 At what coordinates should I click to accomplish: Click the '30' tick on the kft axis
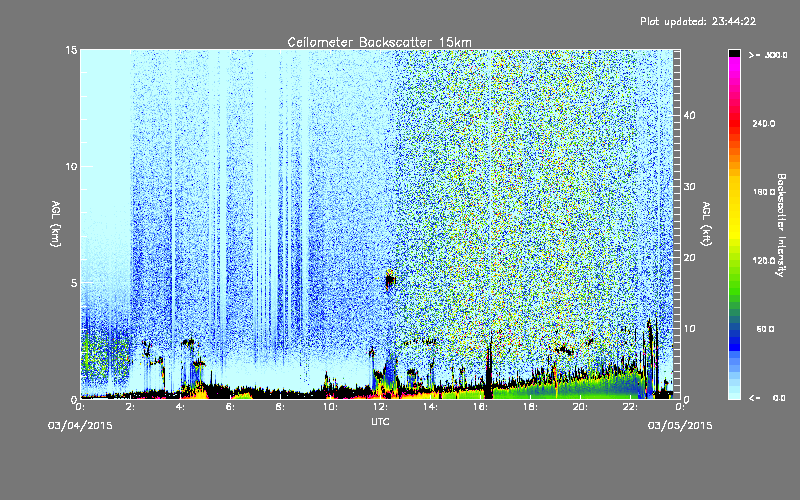coord(689,186)
